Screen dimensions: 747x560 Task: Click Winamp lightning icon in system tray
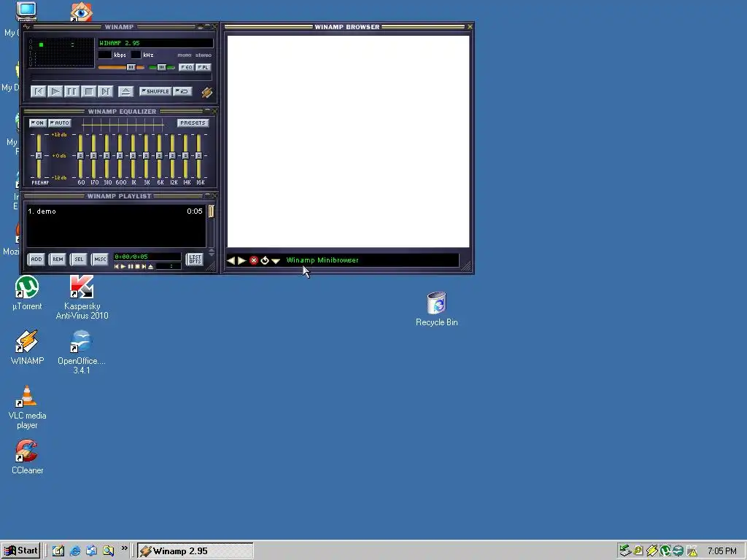[x=651, y=551]
